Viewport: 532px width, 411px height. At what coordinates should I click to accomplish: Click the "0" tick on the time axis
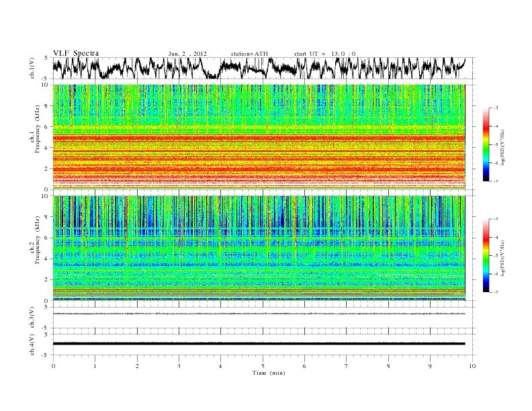point(53,366)
